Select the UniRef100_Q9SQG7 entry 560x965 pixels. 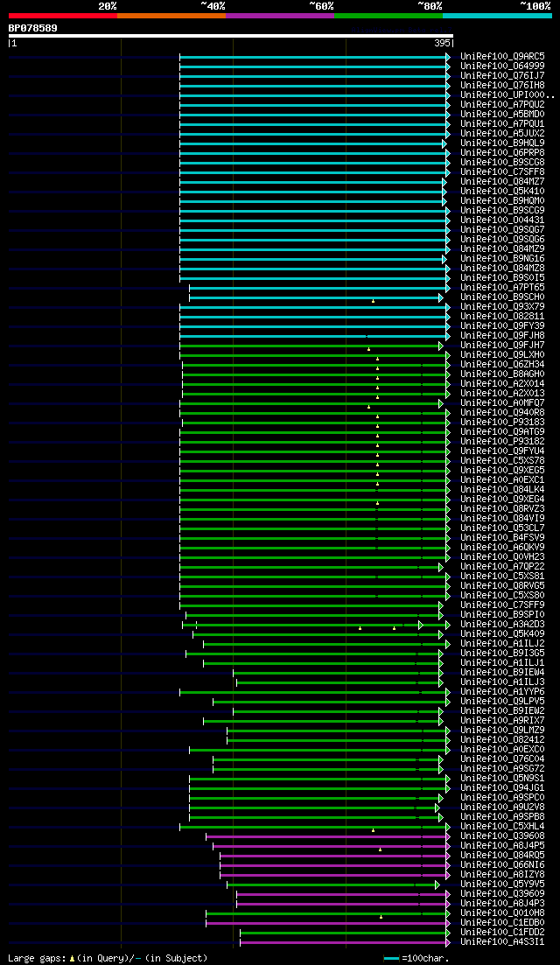click(x=502, y=229)
